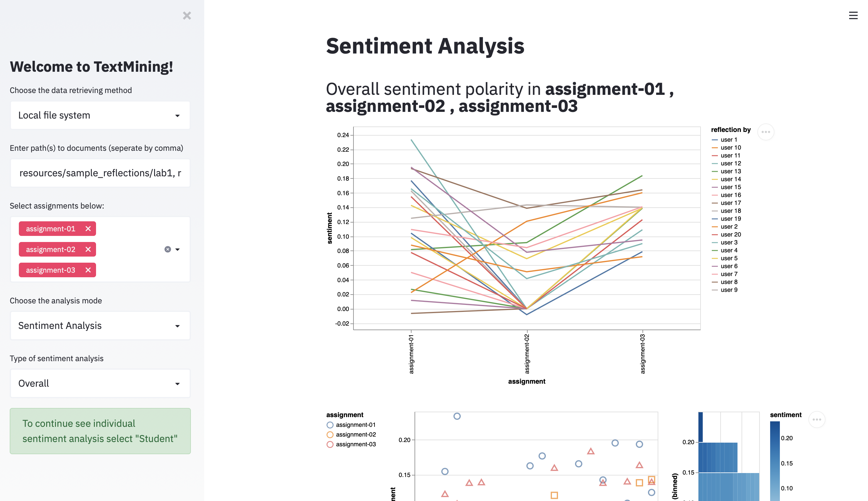Click assignment-02 circle in scatter legend
Viewport: 868px width, 501px height.
click(x=330, y=435)
